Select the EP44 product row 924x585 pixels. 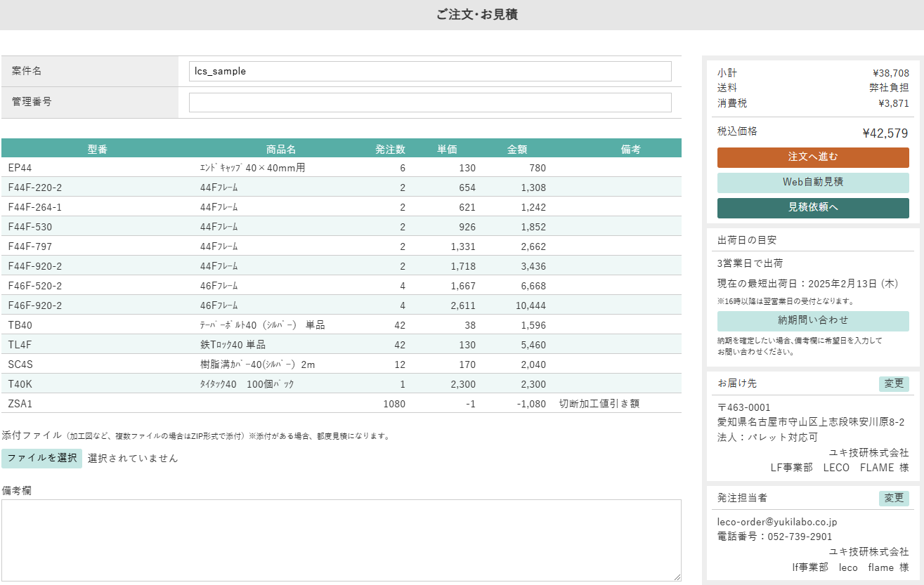[341, 167]
